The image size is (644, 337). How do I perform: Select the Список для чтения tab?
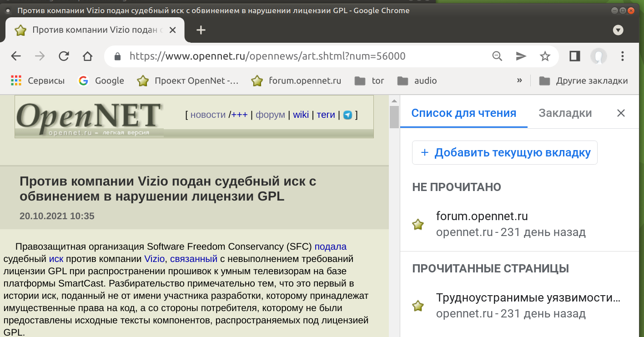[463, 113]
